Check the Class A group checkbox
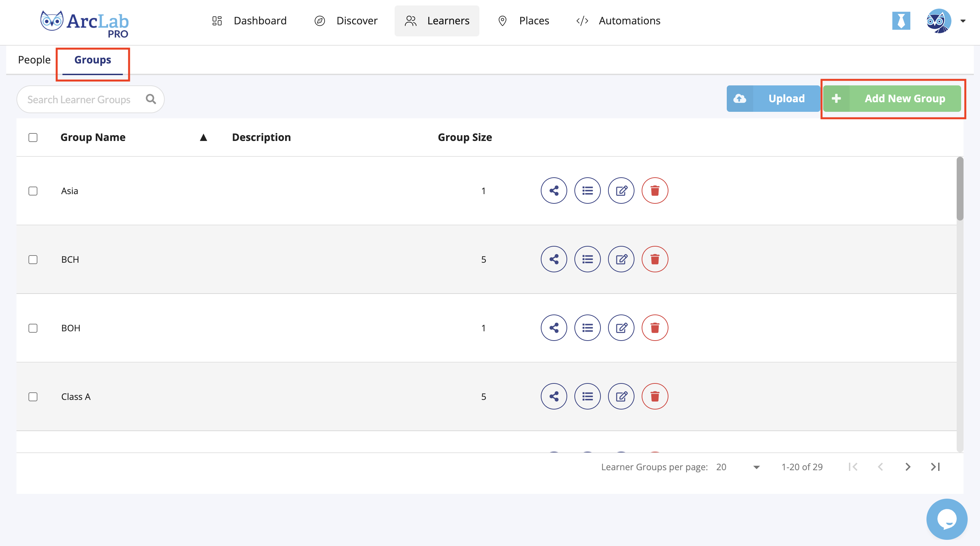Viewport: 980px width, 546px height. [x=33, y=397]
